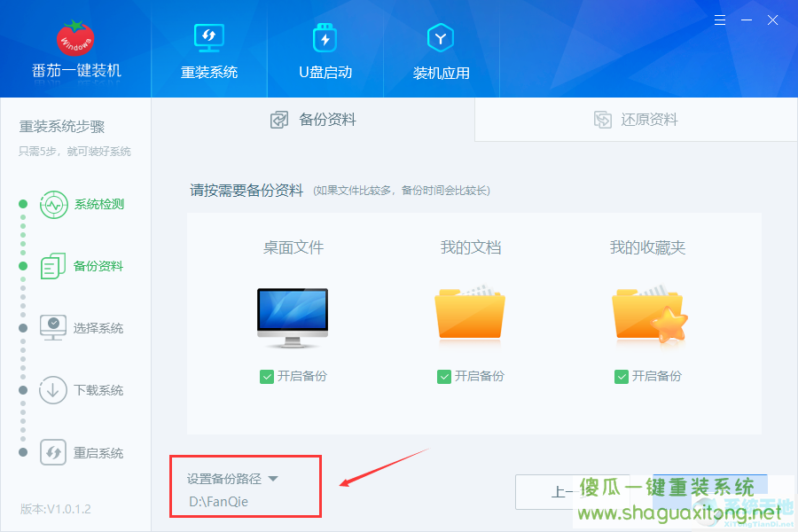The width and height of the screenshot is (798, 532).
Task: Click the 还原资料 tab icon
Action: 603,121
